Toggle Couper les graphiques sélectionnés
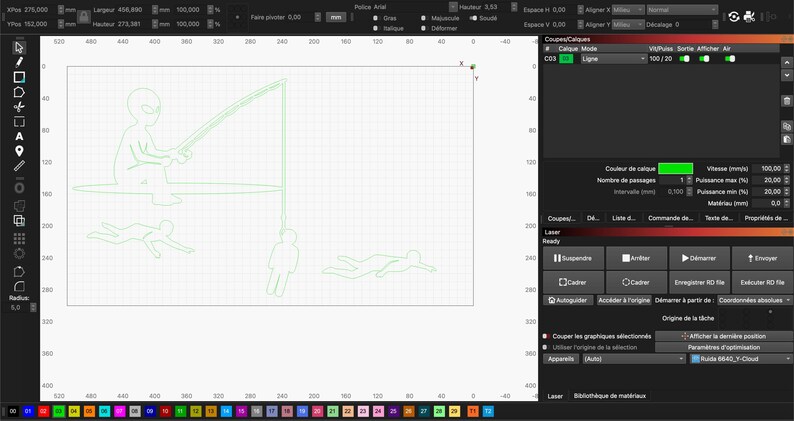The height and width of the screenshot is (421, 794). pos(546,336)
